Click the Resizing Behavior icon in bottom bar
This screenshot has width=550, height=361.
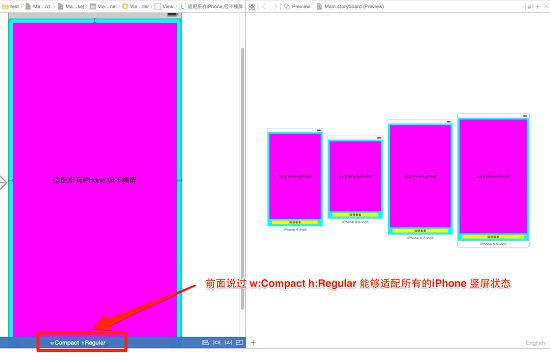tap(240, 342)
